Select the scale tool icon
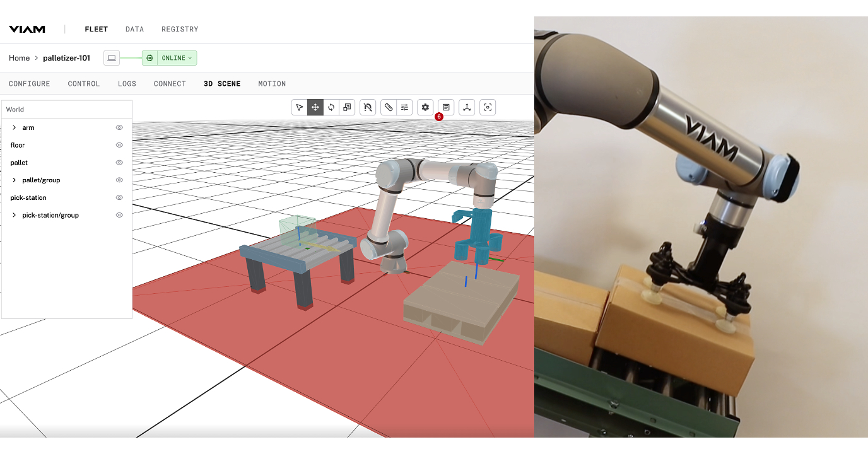The width and height of the screenshot is (868, 454). (x=347, y=107)
